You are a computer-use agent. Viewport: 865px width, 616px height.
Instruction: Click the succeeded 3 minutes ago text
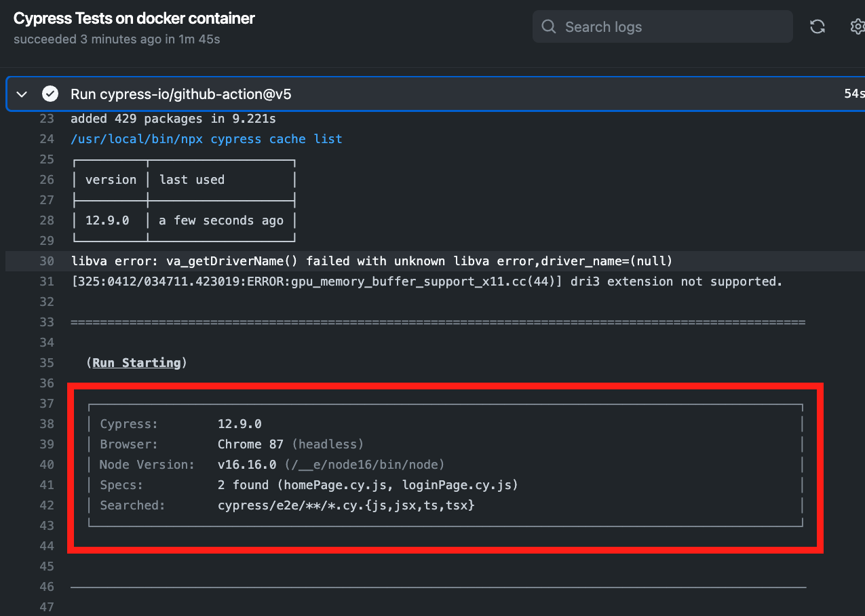[x=116, y=39]
